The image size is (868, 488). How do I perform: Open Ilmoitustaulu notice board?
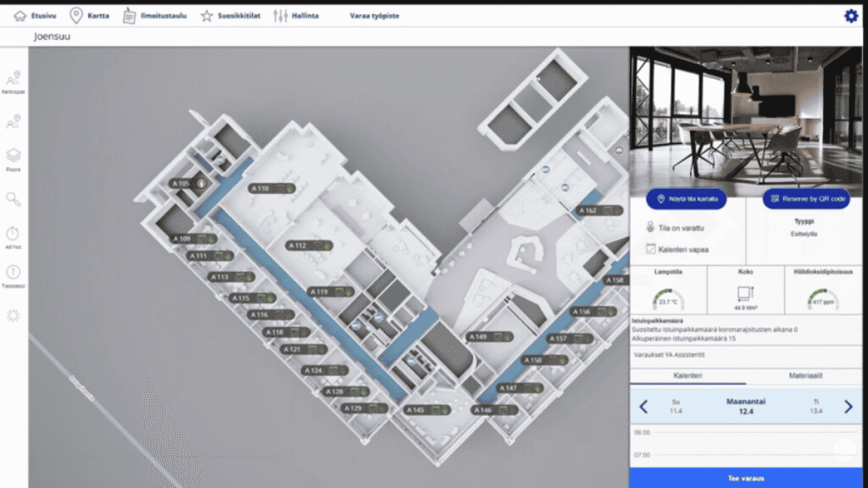[x=154, y=15]
